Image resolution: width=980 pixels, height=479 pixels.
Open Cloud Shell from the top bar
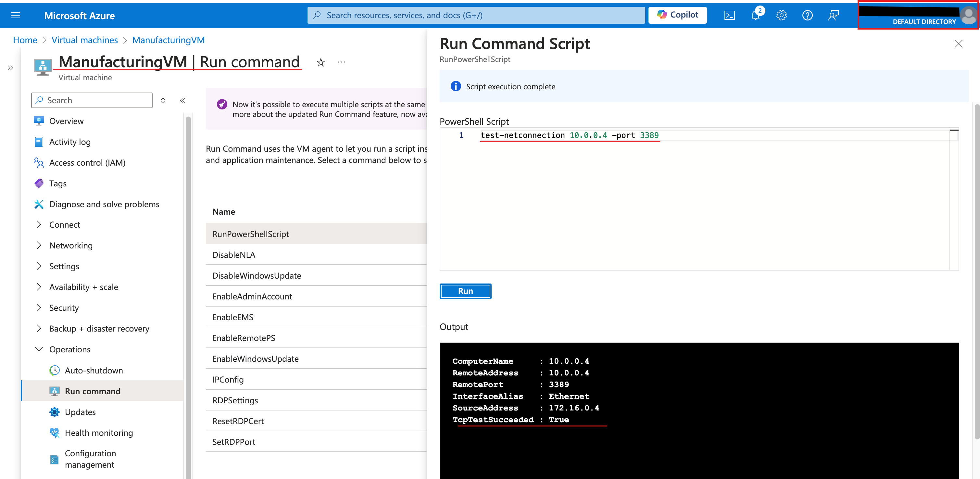pyautogui.click(x=729, y=15)
